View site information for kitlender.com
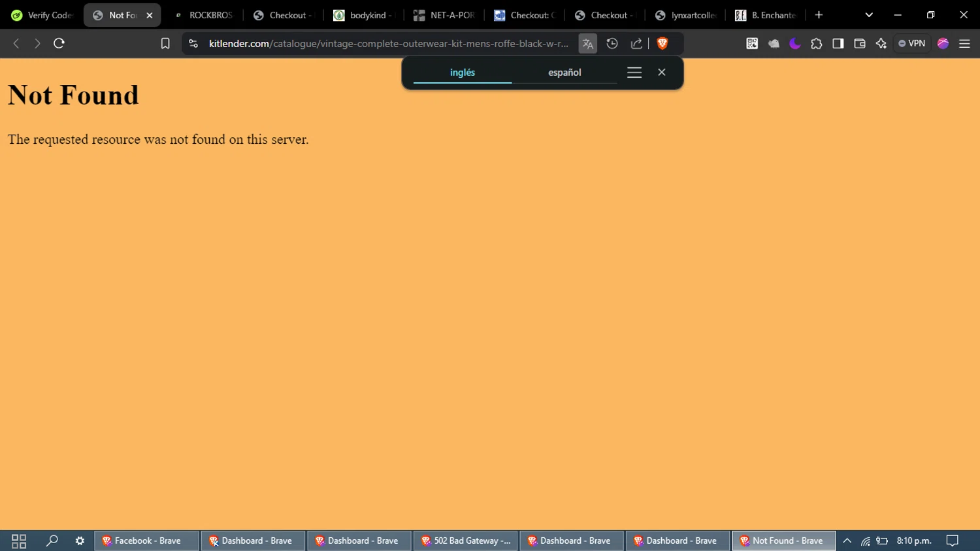 click(x=193, y=43)
